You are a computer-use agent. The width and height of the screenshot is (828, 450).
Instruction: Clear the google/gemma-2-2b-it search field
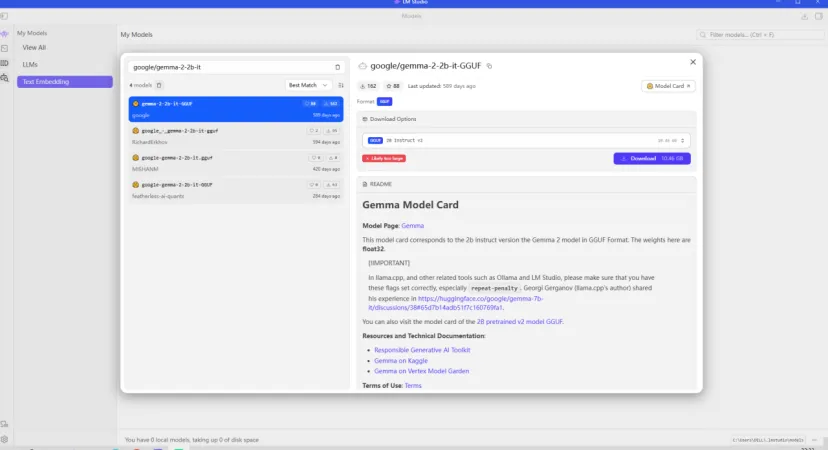337,67
